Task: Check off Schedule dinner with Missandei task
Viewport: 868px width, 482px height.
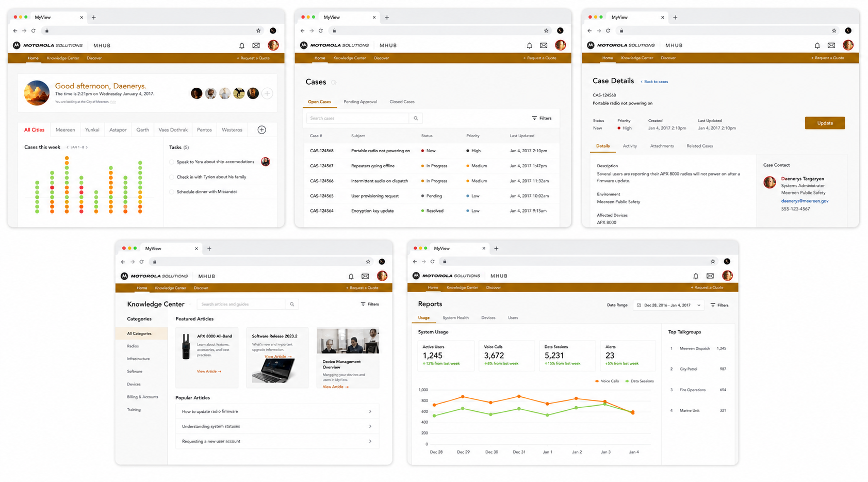Action: coord(172,192)
